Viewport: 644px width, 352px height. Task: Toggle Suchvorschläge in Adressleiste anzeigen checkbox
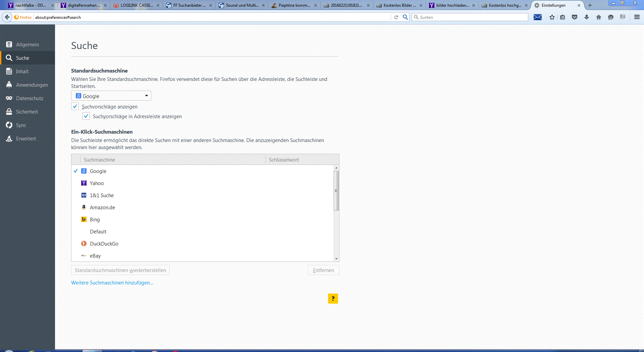pos(86,116)
